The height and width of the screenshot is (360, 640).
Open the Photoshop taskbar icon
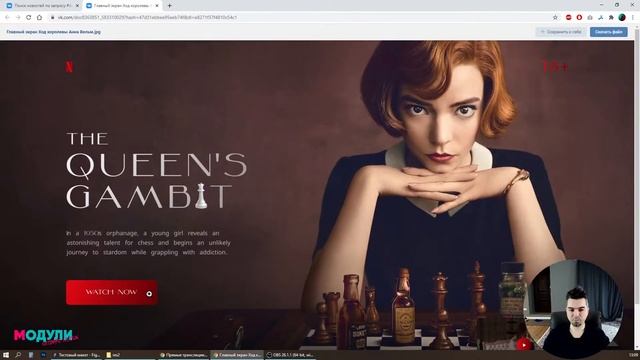[x=43, y=355]
